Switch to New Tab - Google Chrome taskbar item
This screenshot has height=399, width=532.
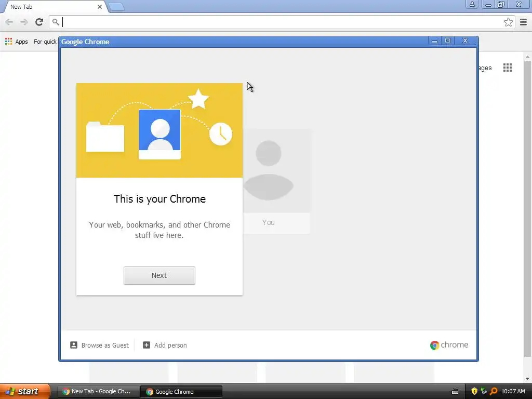click(97, 391)
